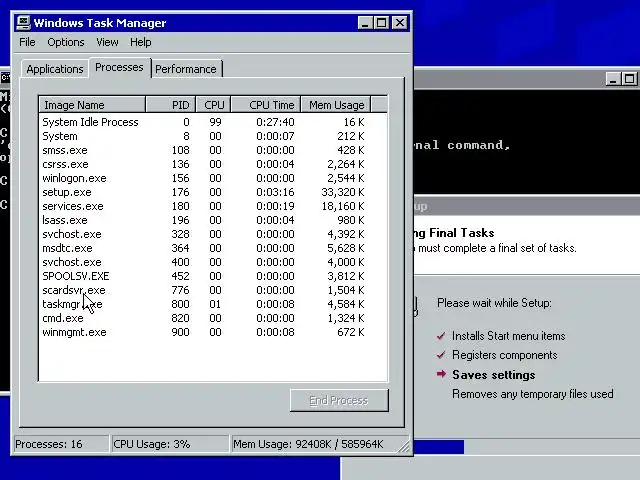Select scardsvr.exe process
Screen dimensions: 640x480
pos(203,290)
